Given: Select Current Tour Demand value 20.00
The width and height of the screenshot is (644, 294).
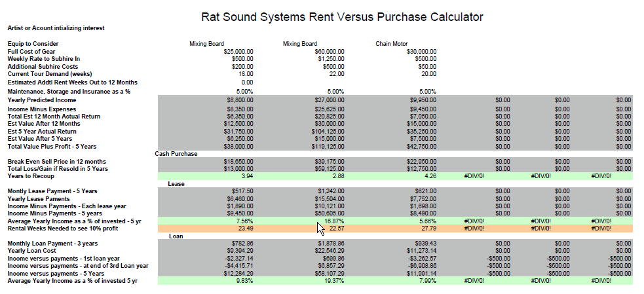Looking at the screenshot, I should click(430, 74).
